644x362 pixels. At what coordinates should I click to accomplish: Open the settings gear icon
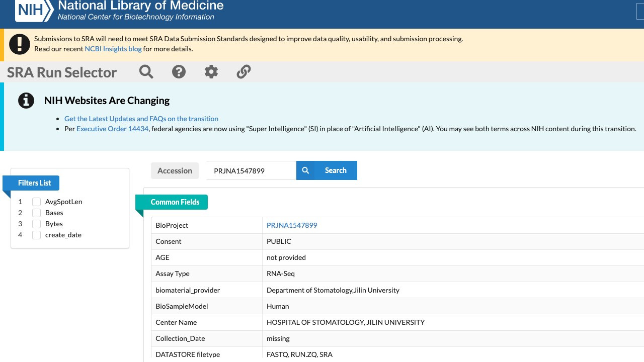tap(211, 72)
